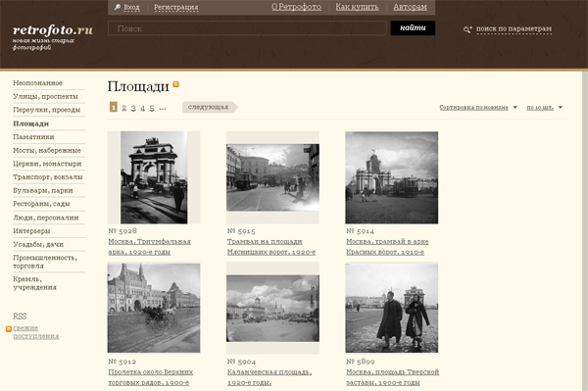The width and height of the screenshot is (588, 391).
Task: Select the Интерьеры category
Action: point(31,231)
